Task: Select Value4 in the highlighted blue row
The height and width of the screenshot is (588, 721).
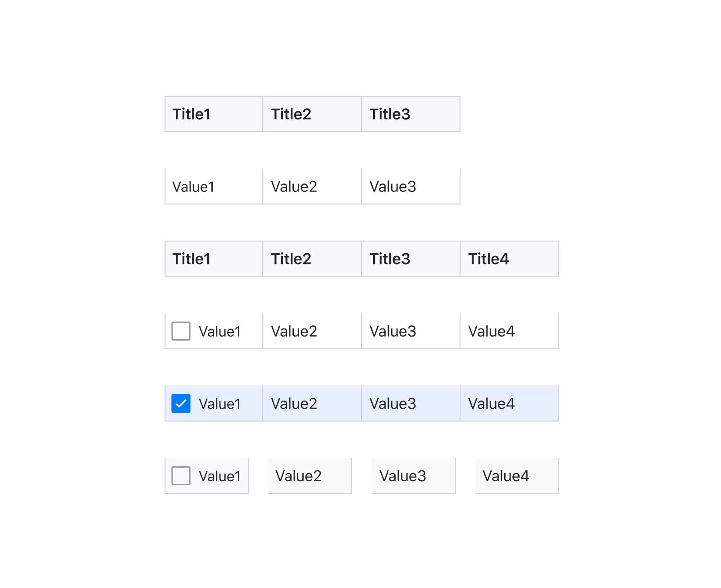Action: click(x=510, y=403)
